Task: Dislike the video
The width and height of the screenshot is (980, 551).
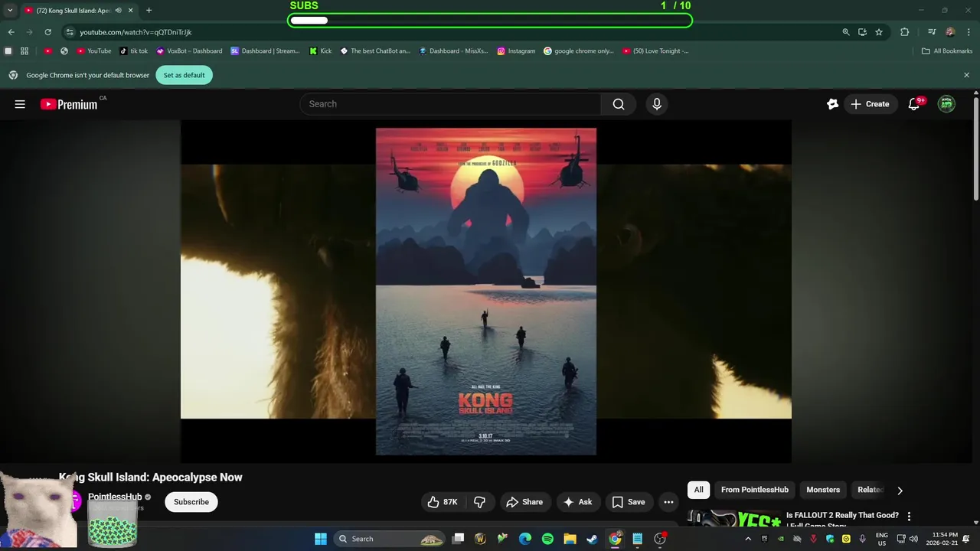Action: click(x=480, y=502)
